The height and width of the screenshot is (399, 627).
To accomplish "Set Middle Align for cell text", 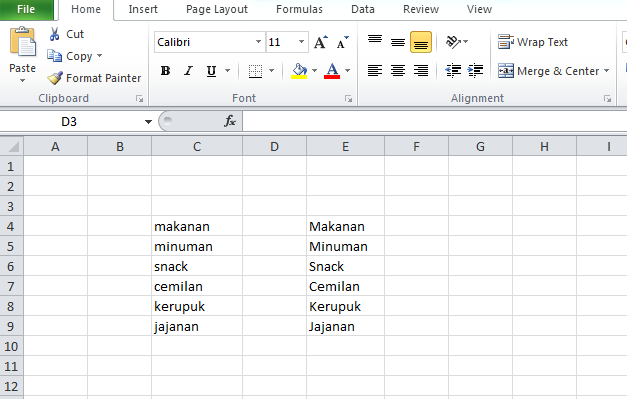I will click(397, 42).
